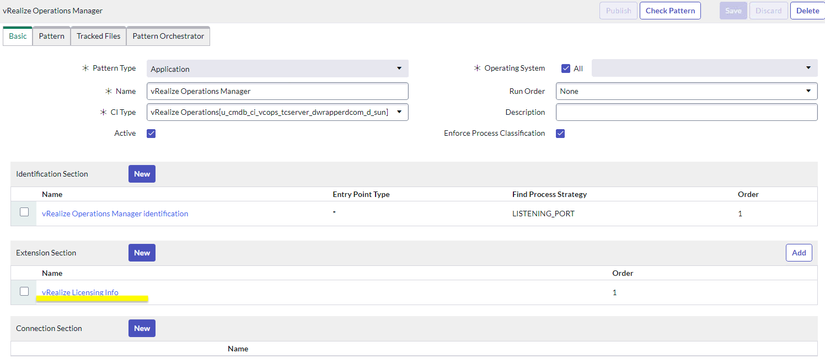The width and height of the screenshot is (825, 362).
Task: Add New in Extension Section
Action: pos(142,253)
